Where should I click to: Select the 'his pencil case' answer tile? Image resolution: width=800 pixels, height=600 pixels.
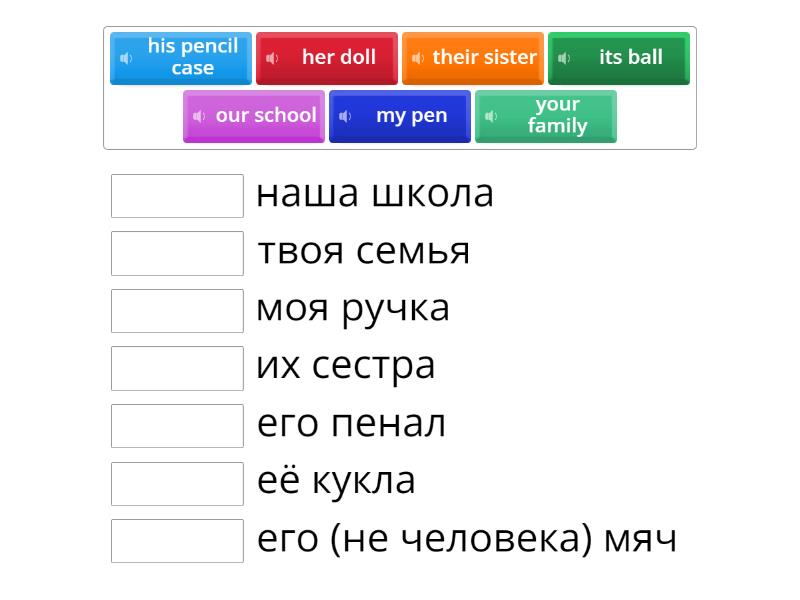pos(192,58)
